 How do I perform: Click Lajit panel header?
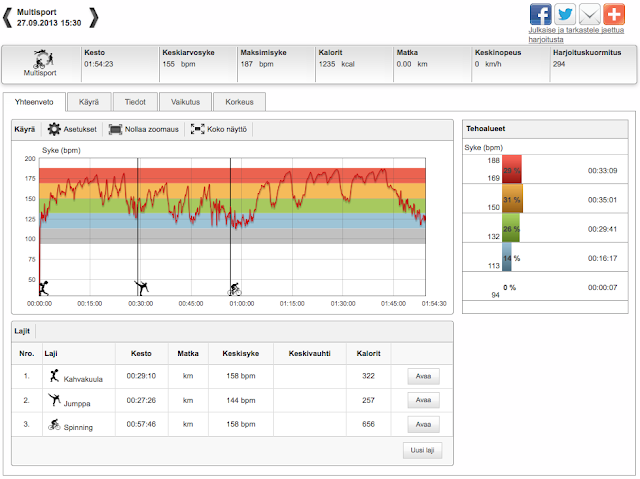pyautogui.click(x=232, y=331)
